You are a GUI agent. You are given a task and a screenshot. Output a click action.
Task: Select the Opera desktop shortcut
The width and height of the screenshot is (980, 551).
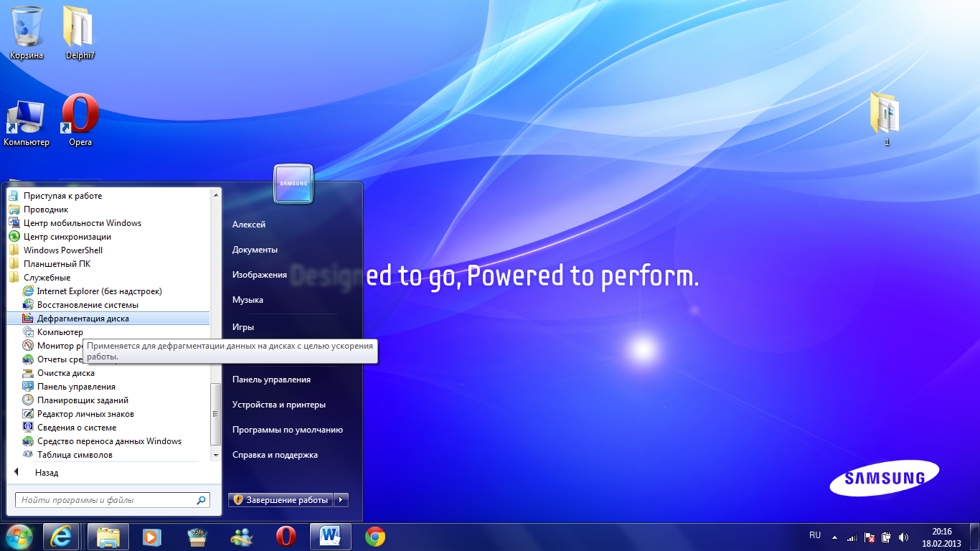pos(80,121)
